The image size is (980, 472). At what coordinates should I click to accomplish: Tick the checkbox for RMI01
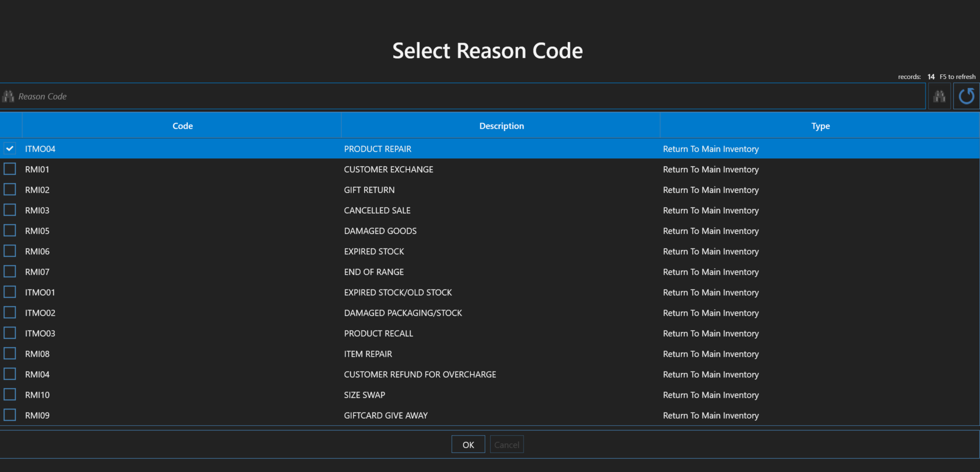[x=10, y=169]
